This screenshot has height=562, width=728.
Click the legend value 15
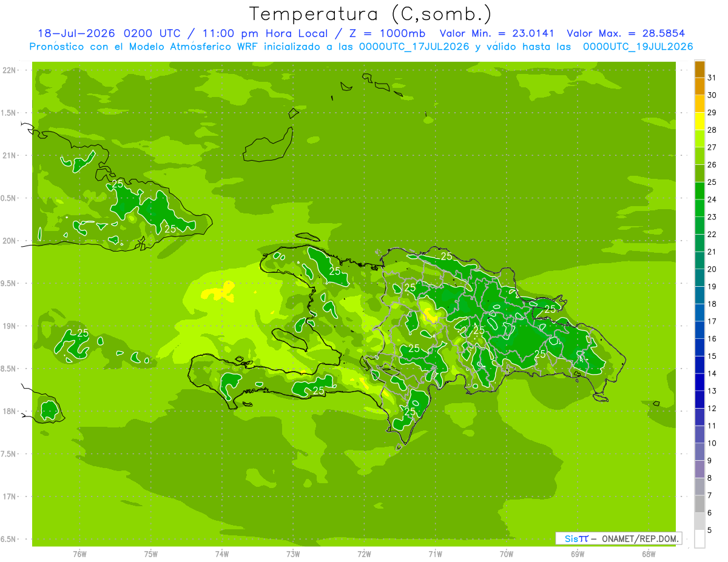pos(712,356)
